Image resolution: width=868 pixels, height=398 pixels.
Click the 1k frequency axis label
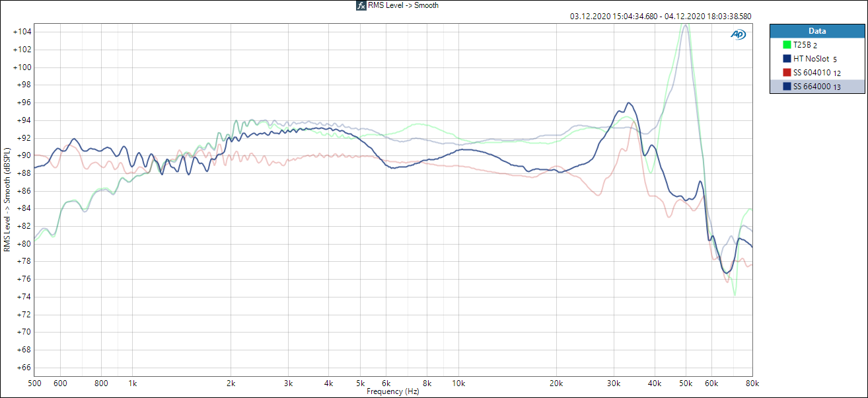coord(132,383)
